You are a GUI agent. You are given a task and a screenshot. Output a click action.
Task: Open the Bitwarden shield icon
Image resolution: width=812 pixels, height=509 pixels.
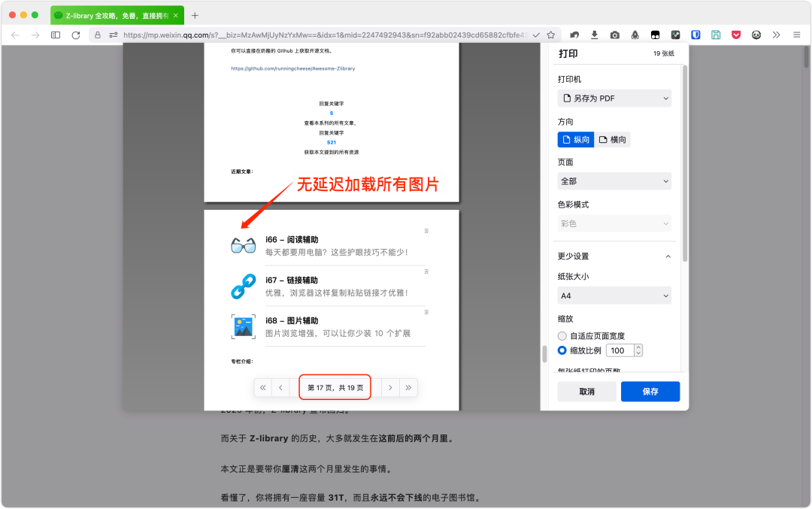click(x=695, y=35)
